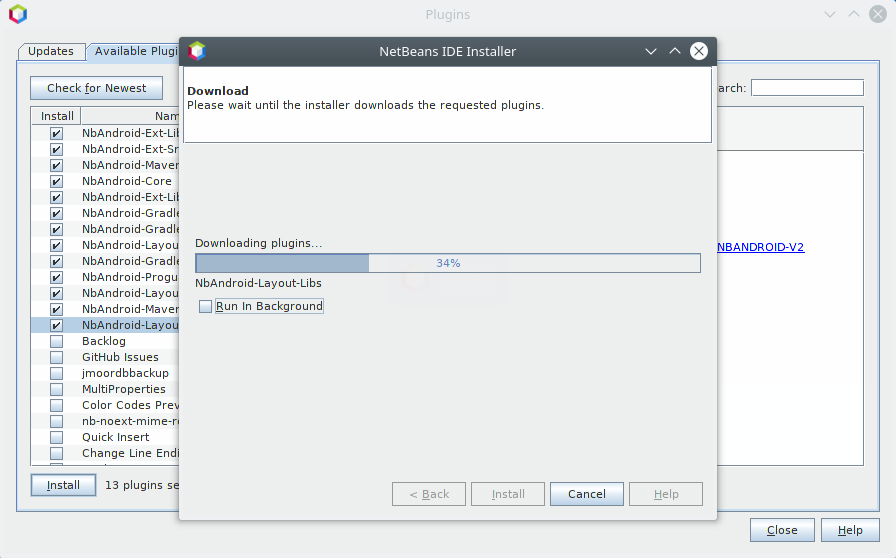Select the NbAndroid-Ext-Sr row name
896x558 pixels.
click(130, 149)
